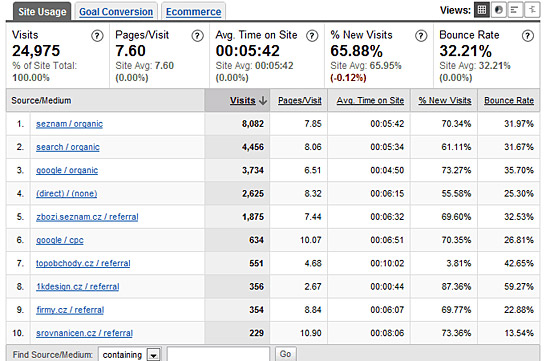Select the Site Usage tab
The height and width of the screenshot is (361, 550).
point(42,12)
